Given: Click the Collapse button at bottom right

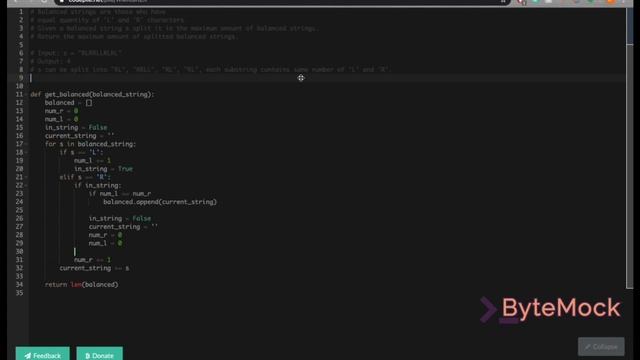Looking at the screenshot, I should (601, 347).
